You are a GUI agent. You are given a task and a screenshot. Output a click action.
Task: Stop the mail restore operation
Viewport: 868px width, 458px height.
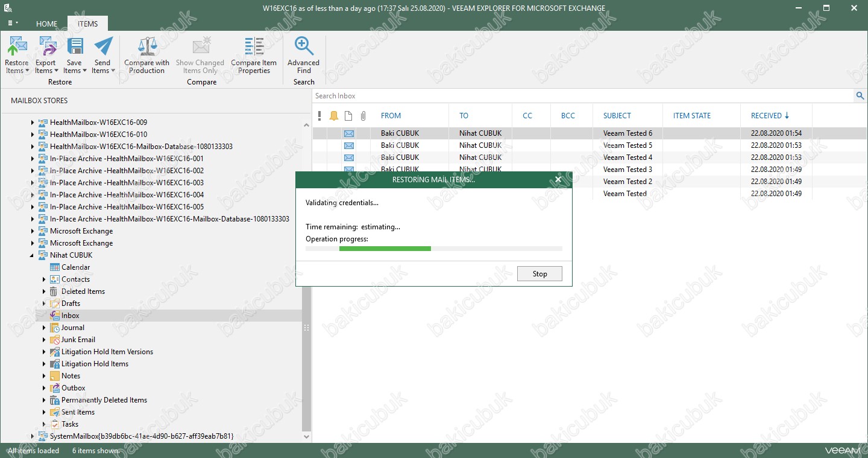click(539, 274)
